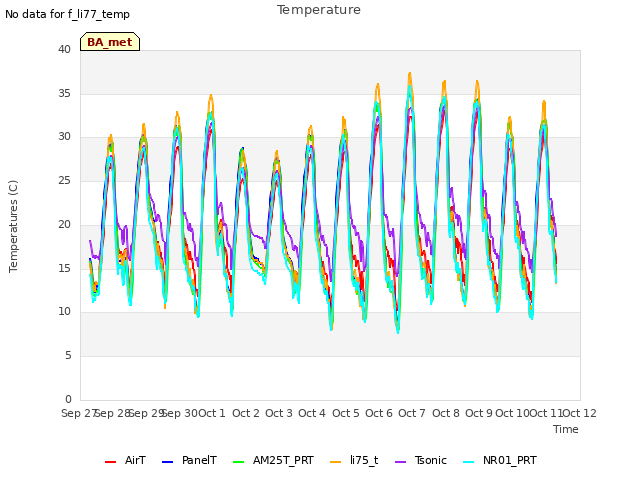
Task: Toggle the AirT legend entry
Action: (125, 460)
